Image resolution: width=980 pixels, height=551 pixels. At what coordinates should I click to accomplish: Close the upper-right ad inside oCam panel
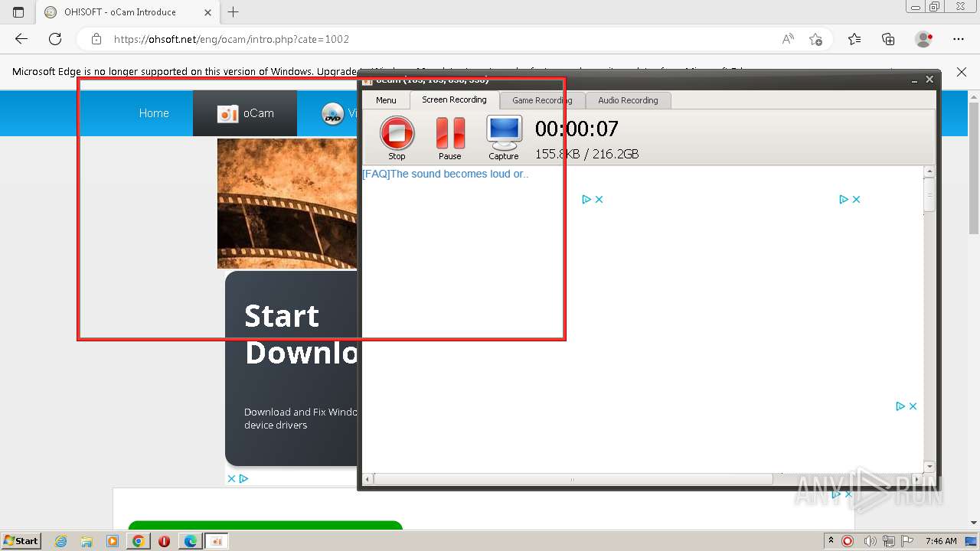[856, 199]
